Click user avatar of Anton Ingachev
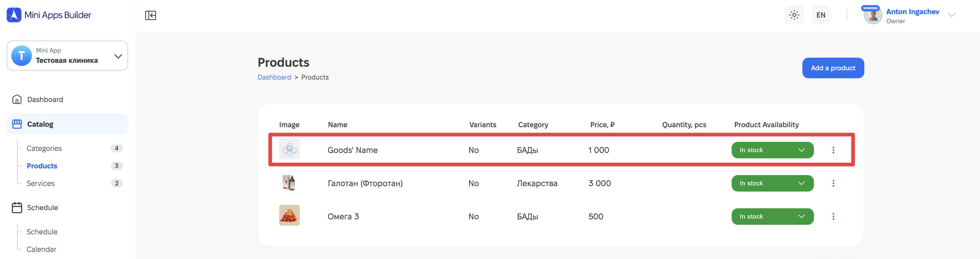The height and width of the screenshot is (259, 980). pyautogui.click(x=873, y=15)
